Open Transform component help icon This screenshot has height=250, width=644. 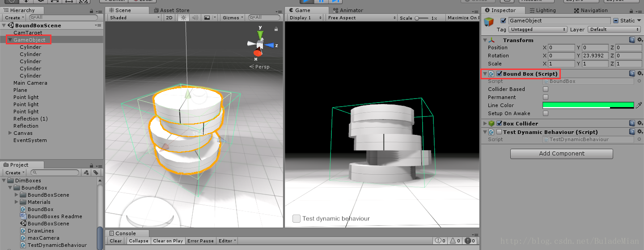click(632, 40)
